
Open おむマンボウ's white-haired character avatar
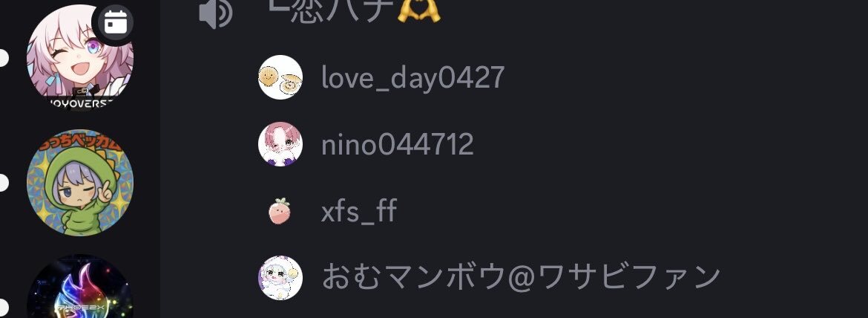click(x=280, y=278)
